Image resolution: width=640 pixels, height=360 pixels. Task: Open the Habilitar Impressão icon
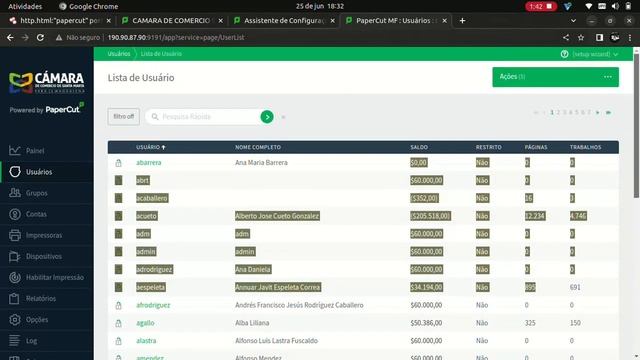click(x=15, y=278)
